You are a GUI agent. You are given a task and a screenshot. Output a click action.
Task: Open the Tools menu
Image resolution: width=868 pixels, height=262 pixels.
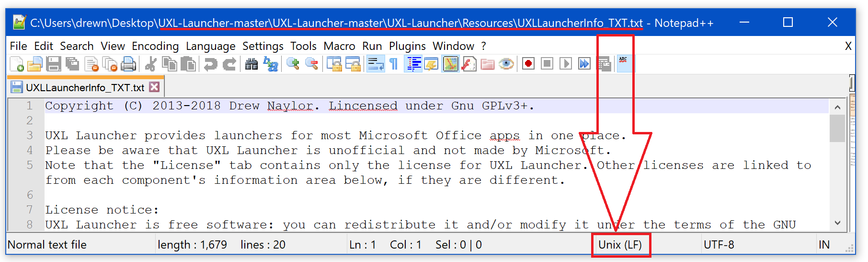(303, 46)
